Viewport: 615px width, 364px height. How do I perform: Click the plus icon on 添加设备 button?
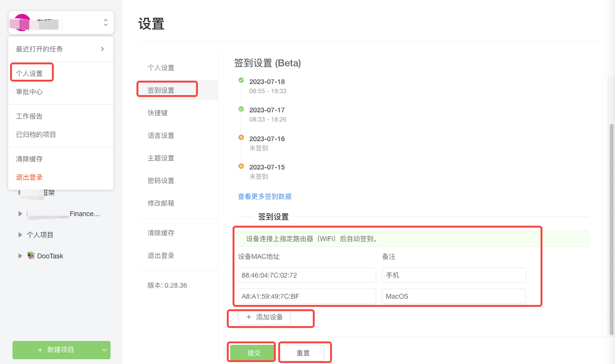248,317
